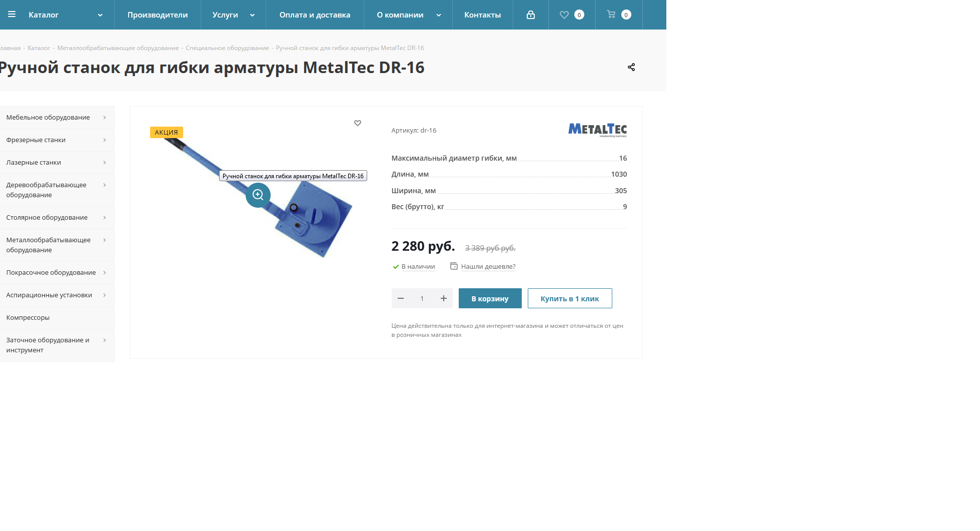
Task: Expand the Услуги dropdown arrow
Action: pyautogui.click(x=253, y=15)
